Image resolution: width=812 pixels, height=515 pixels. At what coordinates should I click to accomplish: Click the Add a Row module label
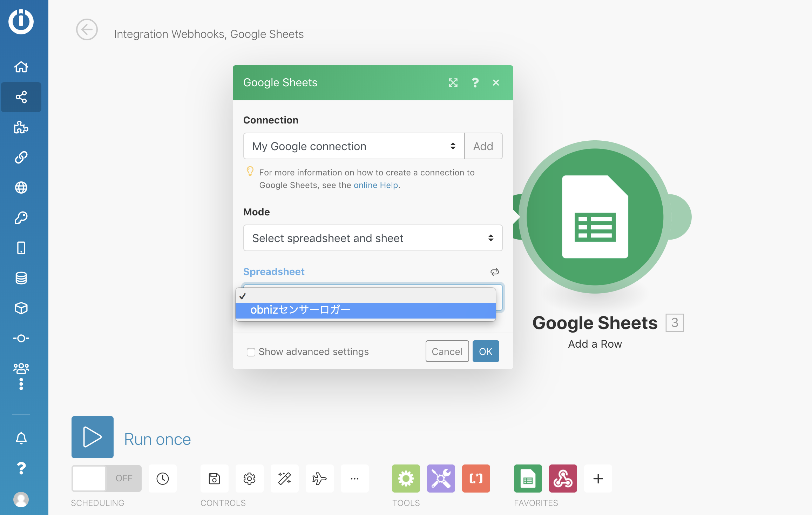click(x=595, y=344)
